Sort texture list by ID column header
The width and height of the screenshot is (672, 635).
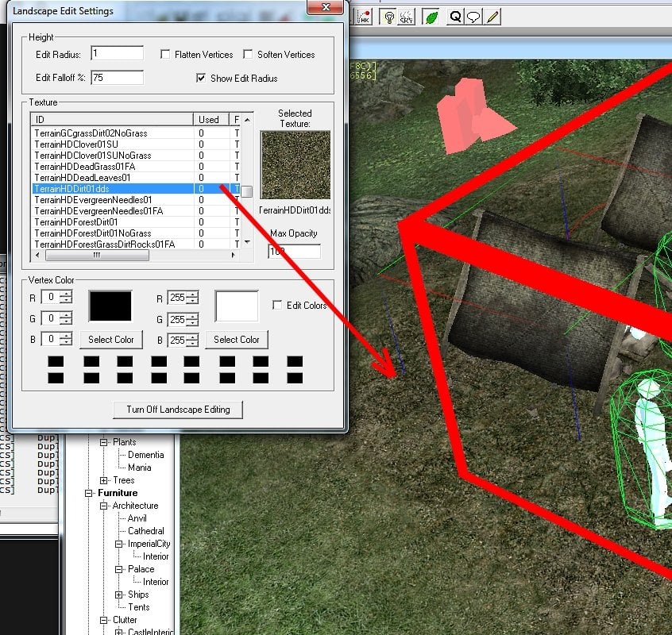coord(112,120)
